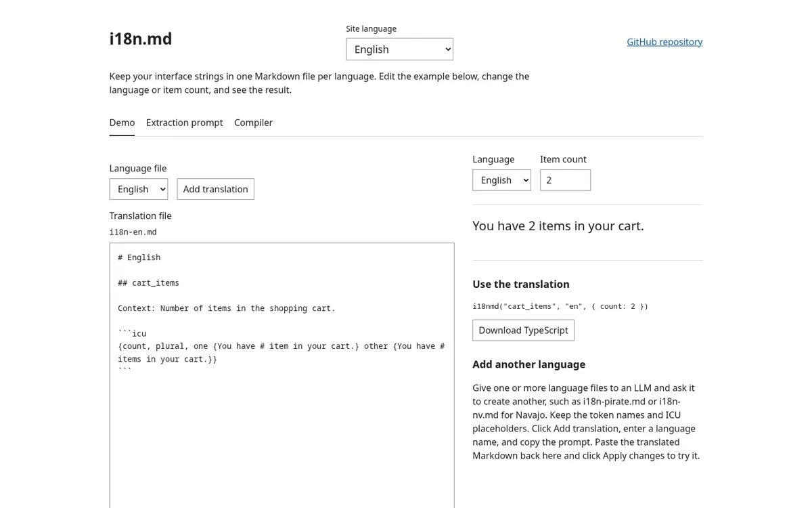Click Download TypeScript
Screen dimensions: 812x508
pos(523,330)
